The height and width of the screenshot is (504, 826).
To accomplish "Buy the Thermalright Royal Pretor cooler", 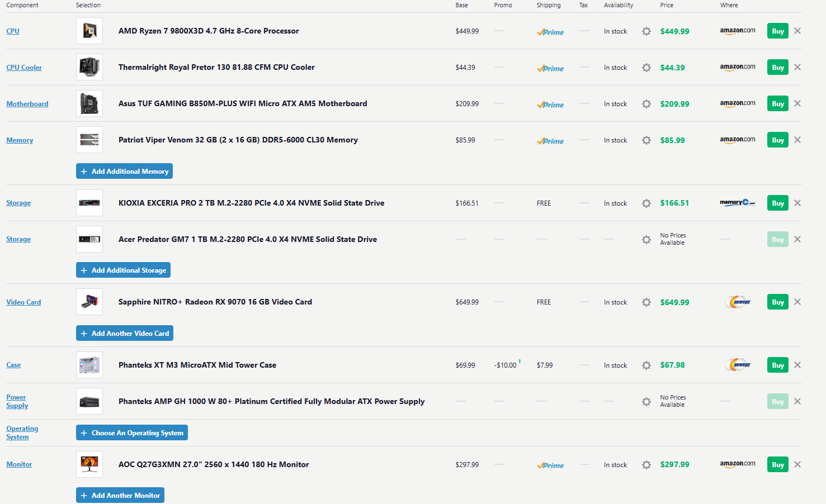I will click(x=778, y=68).
